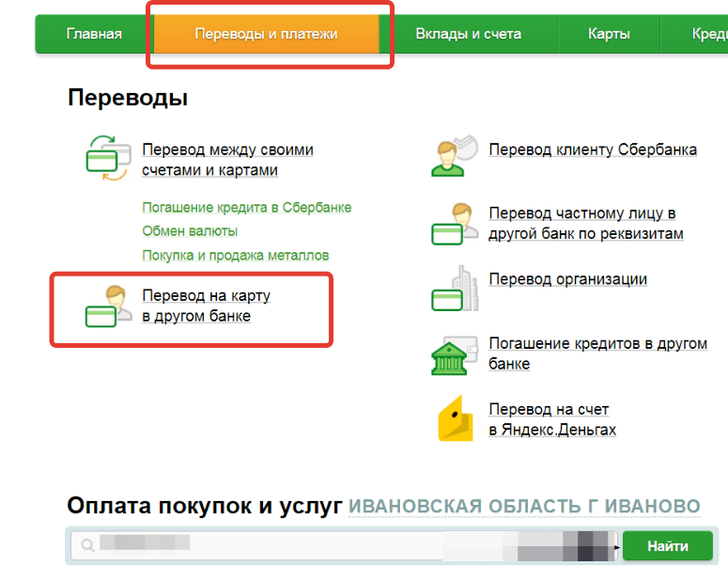Open Погашение кредитов в другом банке
The height and width of the screenshot is (581, 728).
598,353
